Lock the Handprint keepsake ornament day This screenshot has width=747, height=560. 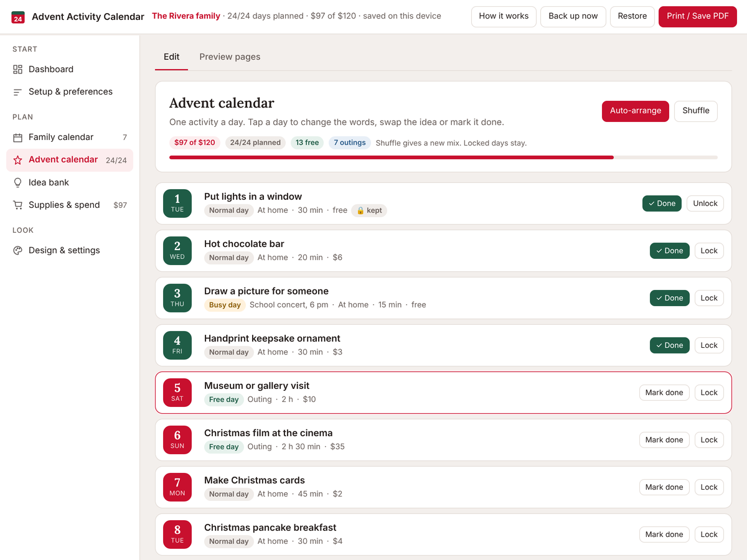click(x=709, y=345)
